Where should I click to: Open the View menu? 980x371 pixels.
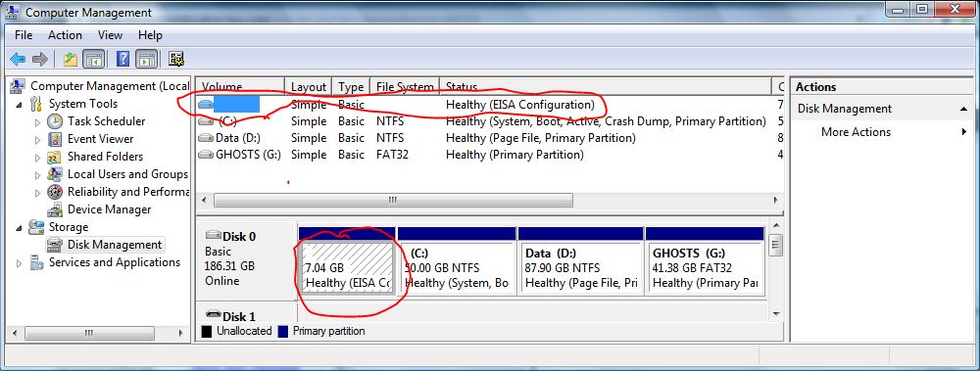pos(110,35)
